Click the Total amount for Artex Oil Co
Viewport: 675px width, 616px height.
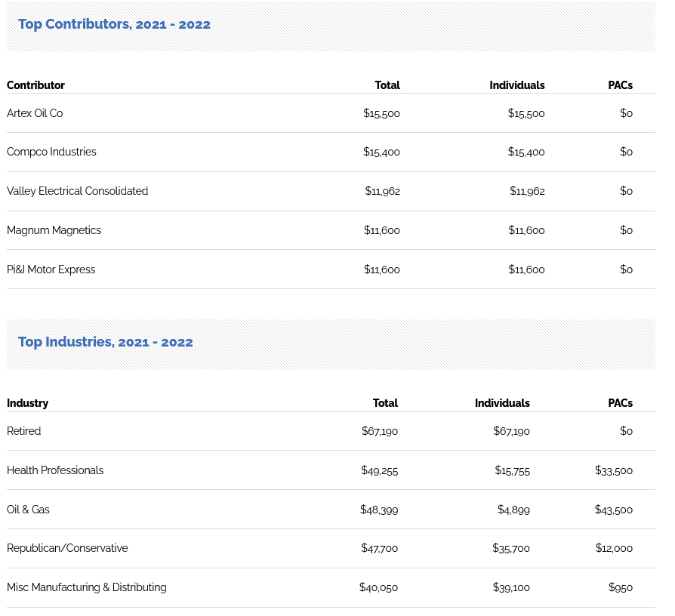pos(382,113)
